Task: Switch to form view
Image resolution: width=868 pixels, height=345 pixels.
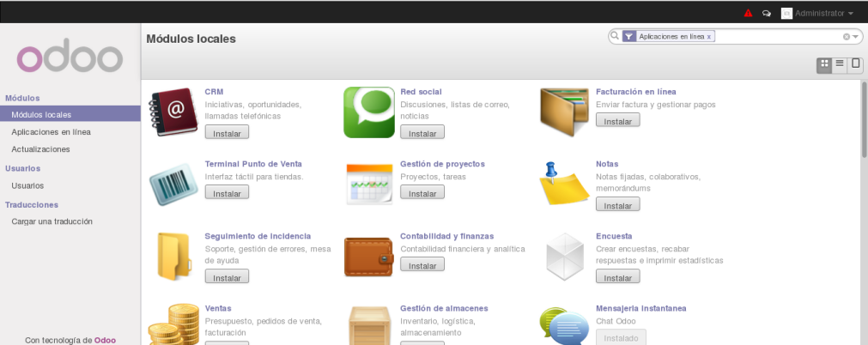Action: [856, 64]
